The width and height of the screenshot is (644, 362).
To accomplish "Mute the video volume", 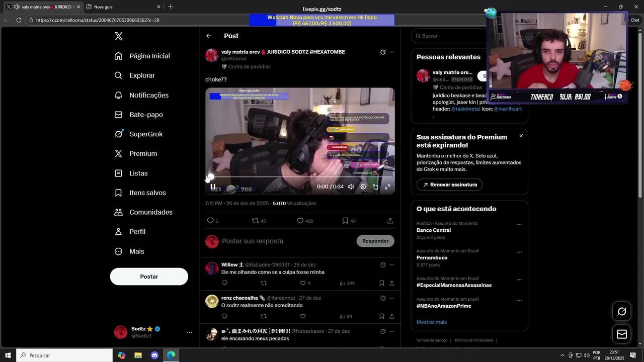I will 351,187.
